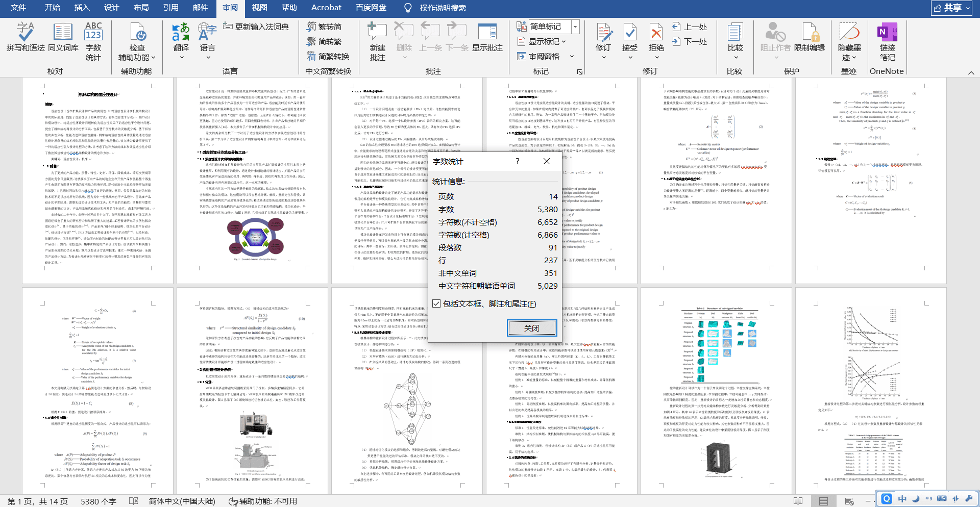Uncheck 包括文本框、脚注和尾注 checkbox
980x507 pixels.
tap(436, 303)
